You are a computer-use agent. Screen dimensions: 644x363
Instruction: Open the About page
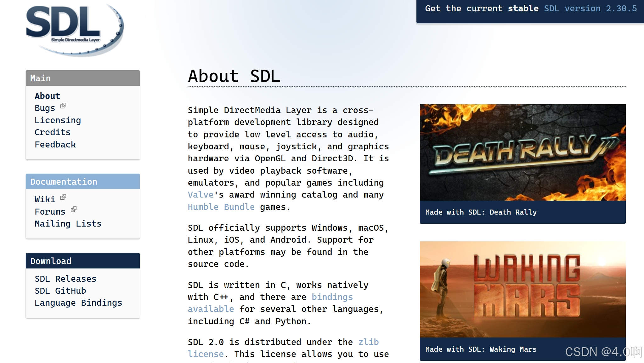[47, 96]
